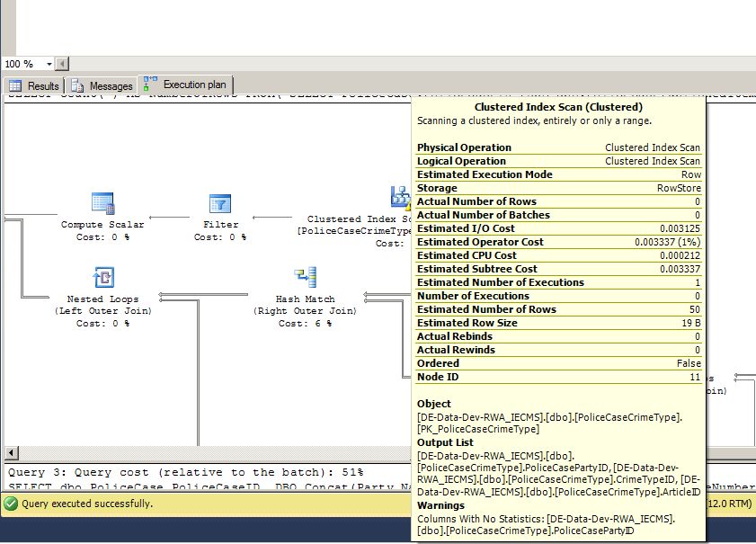The height and width of the screenshot is (544, 756).
Task: Click the Messages tab icon
Action: point(77,85)
